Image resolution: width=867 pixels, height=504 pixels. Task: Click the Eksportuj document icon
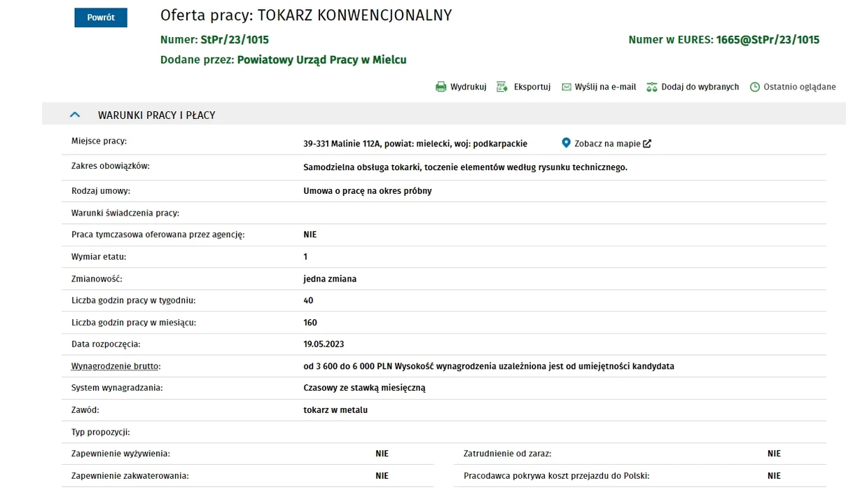pyautogui.click(x=502, y=87)
